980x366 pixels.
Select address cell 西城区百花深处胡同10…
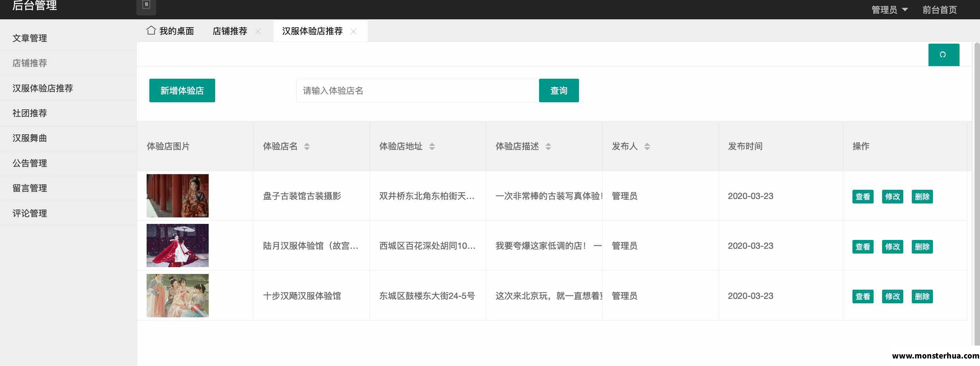click(427, 246)
